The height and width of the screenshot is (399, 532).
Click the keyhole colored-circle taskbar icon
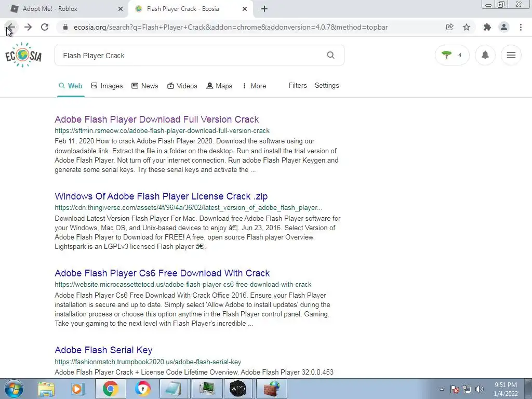click(x=142, y=389)
